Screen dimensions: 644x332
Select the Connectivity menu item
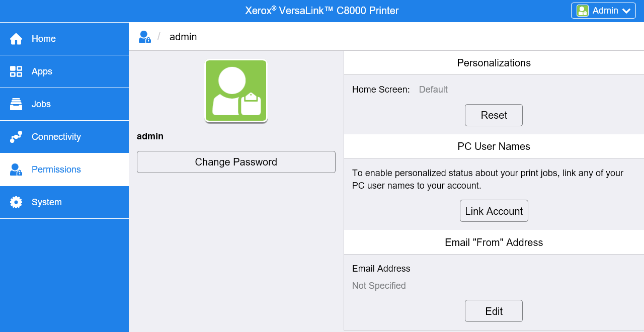coord(56,137)
